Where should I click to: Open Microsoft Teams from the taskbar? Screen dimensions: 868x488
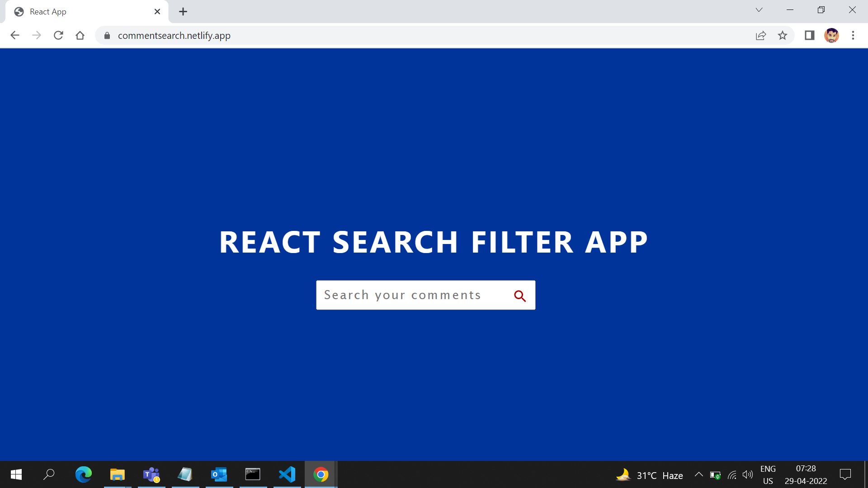151,474
